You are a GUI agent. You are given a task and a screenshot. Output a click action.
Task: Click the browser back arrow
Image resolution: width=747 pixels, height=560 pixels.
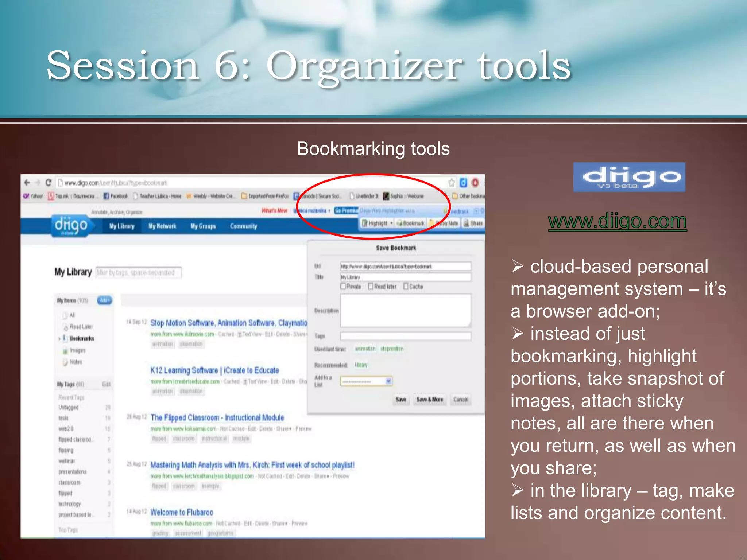(27, 182)
